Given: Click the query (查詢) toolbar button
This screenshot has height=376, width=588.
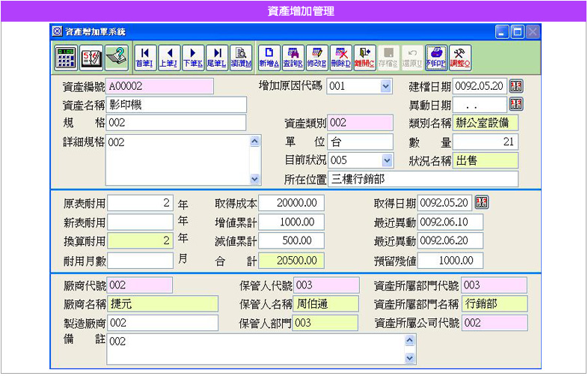Looking at the screenshot, I should pyautogui.click(x=292, y=56).
